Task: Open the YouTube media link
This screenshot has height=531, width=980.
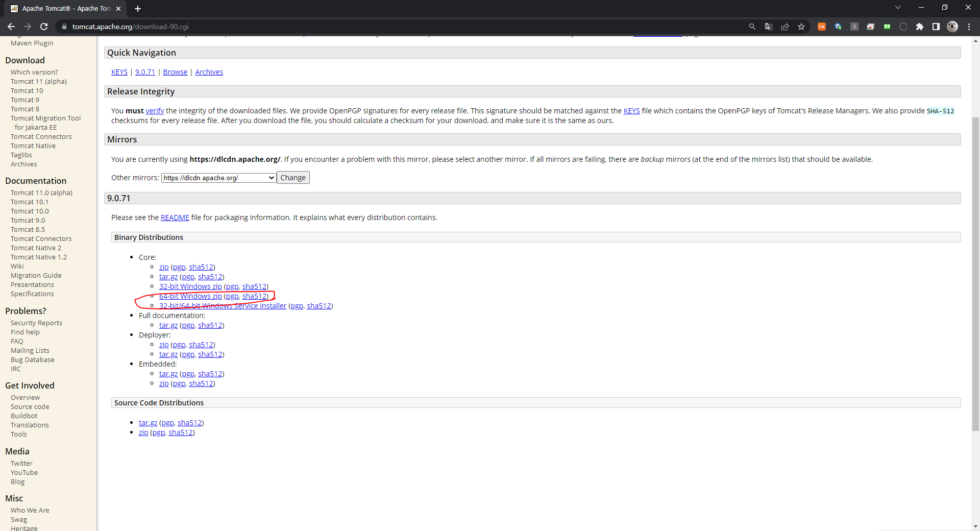Action: pos(24,472)
